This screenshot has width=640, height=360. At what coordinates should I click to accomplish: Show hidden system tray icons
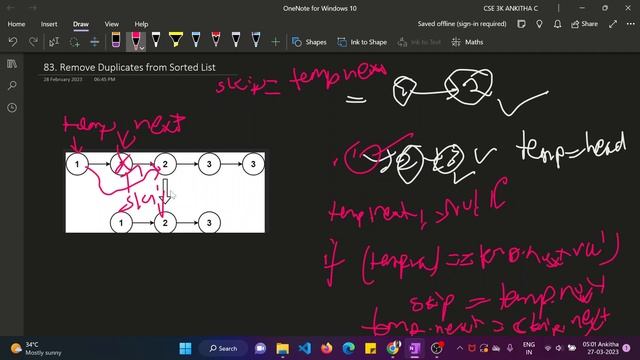pyautogui.click(x=460, y=348)
